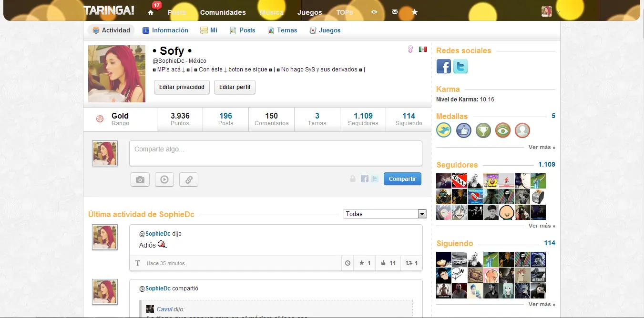The image size is (644, 318).
Task: Click the Gold rank badge icon
Action: (100, 119)
